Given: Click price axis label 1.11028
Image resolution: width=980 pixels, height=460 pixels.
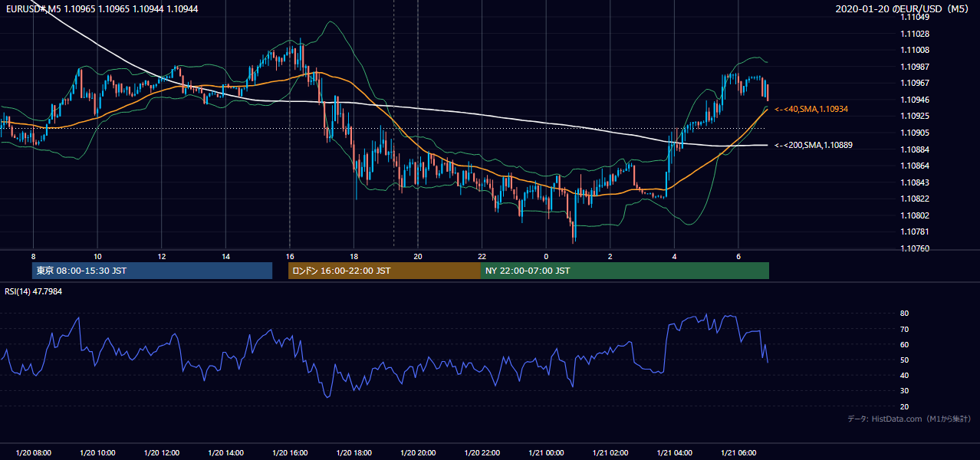Looking at the screenshot, I should coord(915,34).
